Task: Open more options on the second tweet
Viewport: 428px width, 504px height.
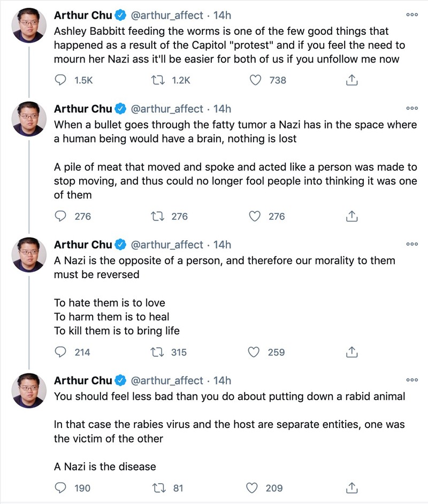Action: [412, 108]
